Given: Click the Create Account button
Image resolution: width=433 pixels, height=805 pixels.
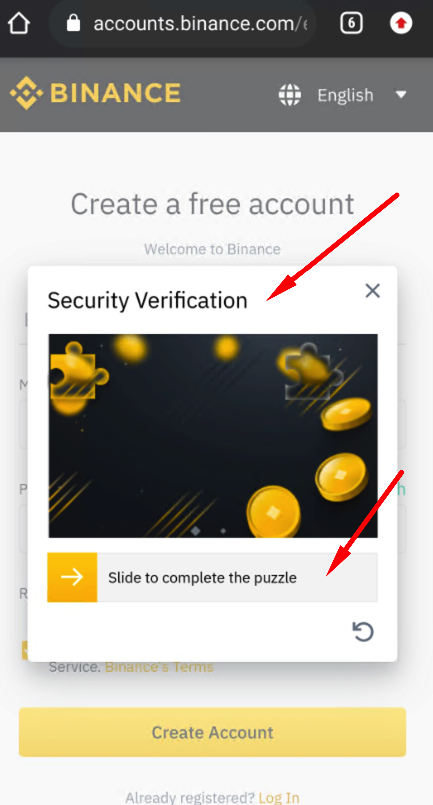Looking at the screenshot, I should (212, 732).
